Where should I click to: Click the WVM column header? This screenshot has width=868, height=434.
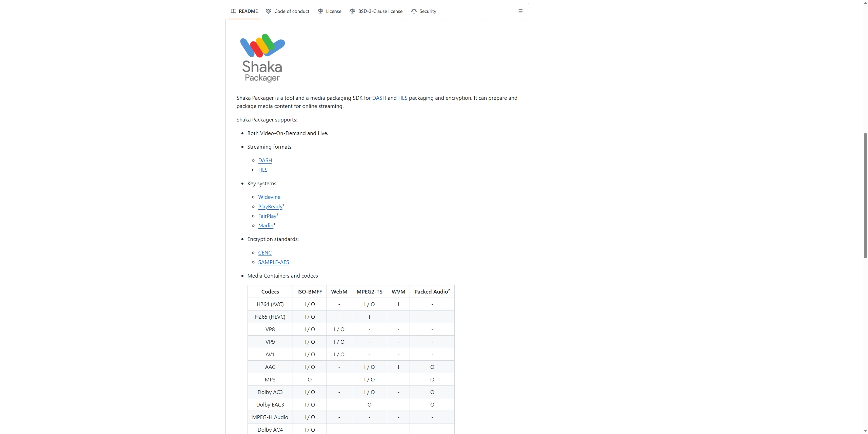398,292
